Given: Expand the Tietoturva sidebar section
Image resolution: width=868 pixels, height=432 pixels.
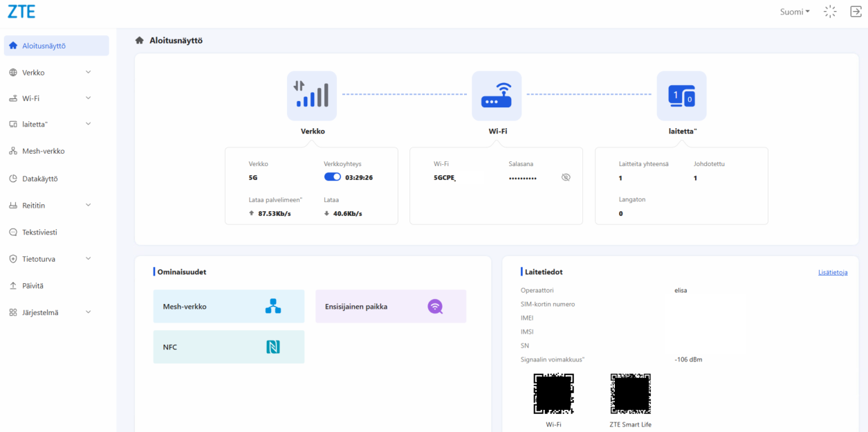Looking at the screenshot, I should click(x=55, y=259).
